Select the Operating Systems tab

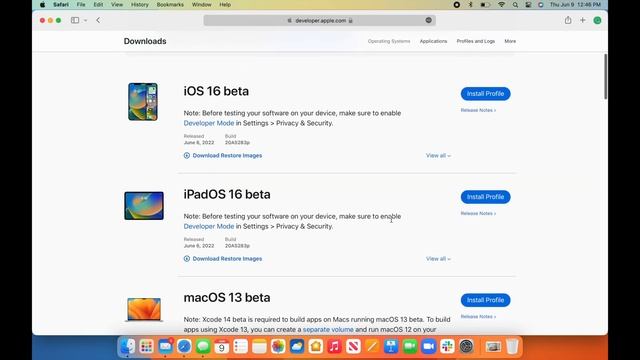pos(389,41)
